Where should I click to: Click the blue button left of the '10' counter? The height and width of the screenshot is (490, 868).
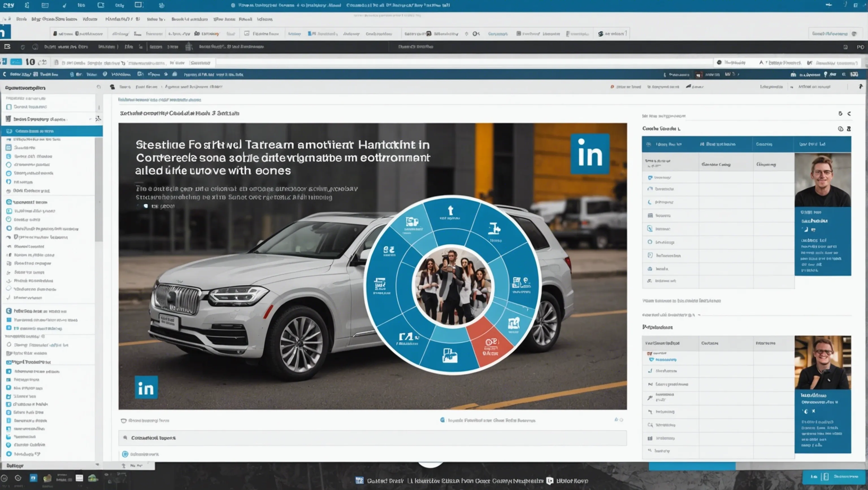[16, 62]
